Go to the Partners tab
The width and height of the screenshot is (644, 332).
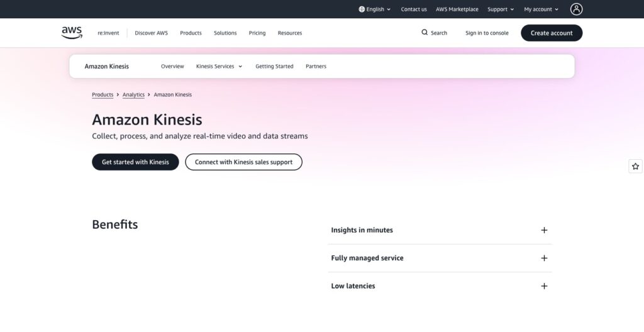[316, 66]
